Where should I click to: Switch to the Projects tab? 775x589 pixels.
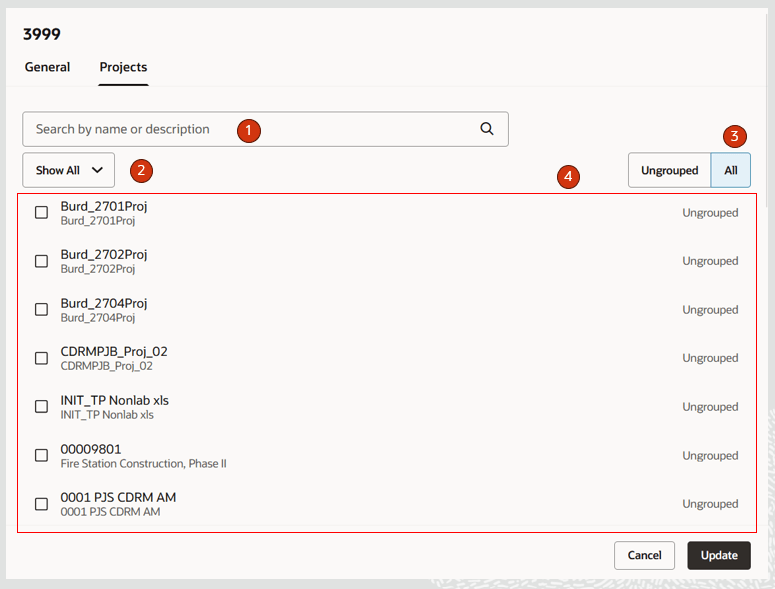click(124, 67)
